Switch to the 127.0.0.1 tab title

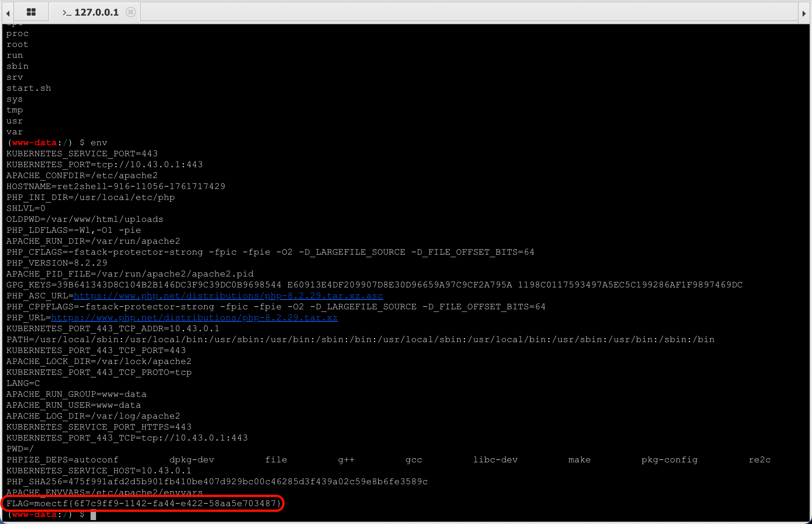(x=96, y=12)
